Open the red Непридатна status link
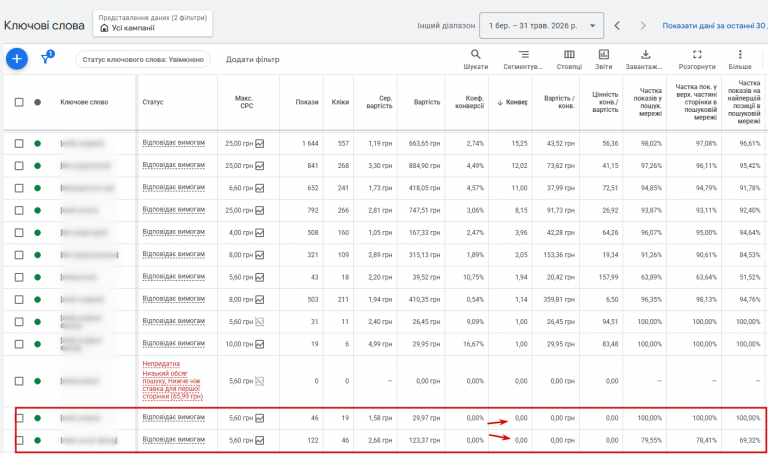The height and width of the screenshot is (454, 768). tap(161, 363)
